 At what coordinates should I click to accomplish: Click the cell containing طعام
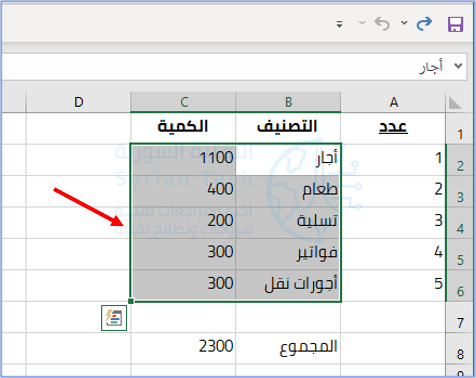288,191
